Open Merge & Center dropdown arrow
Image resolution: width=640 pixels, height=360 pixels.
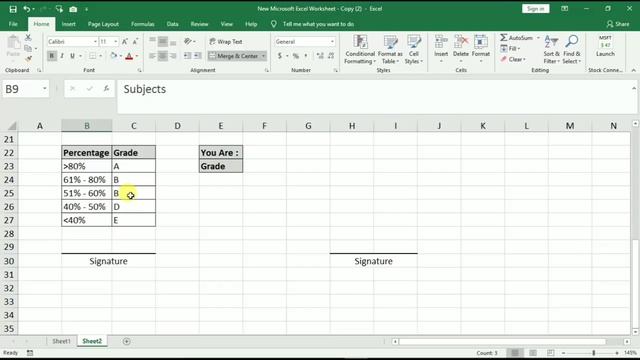coord(264,56)
